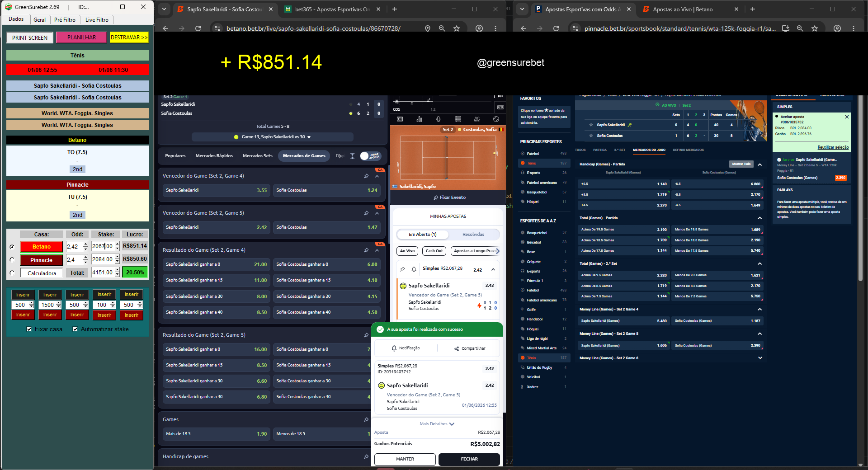This screenshot has width=868, height=470.
Task: Click the install app icon in Pinnacle address bar
Action: coord(786,28)
